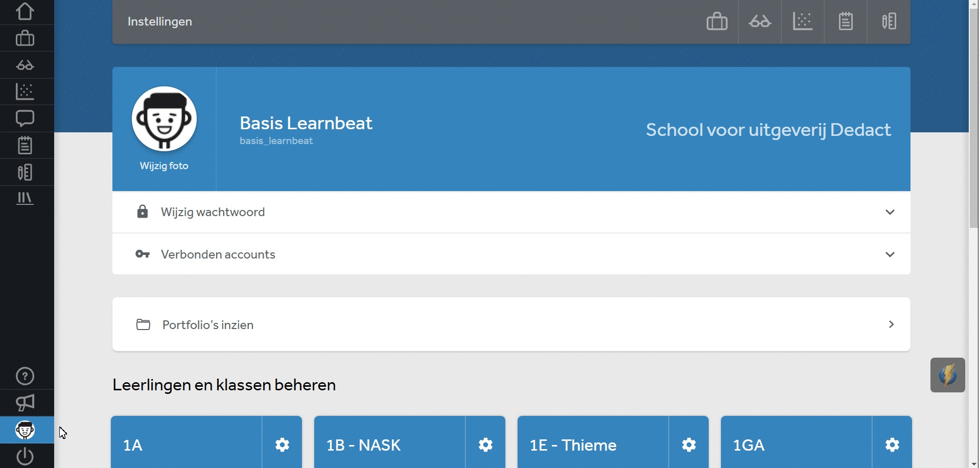980x468 pixels.
Task: Select the profile avatar in sidebar
Action: [x=25, y=430]
